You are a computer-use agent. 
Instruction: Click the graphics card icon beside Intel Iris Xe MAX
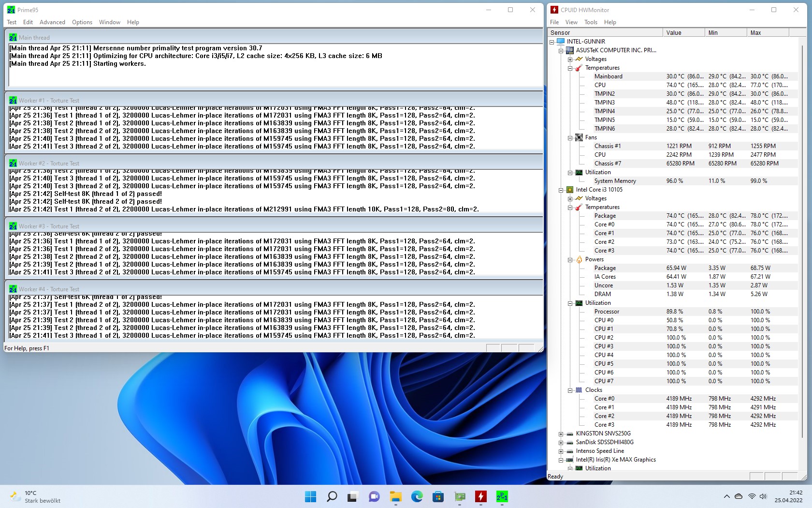pos(570,460)
